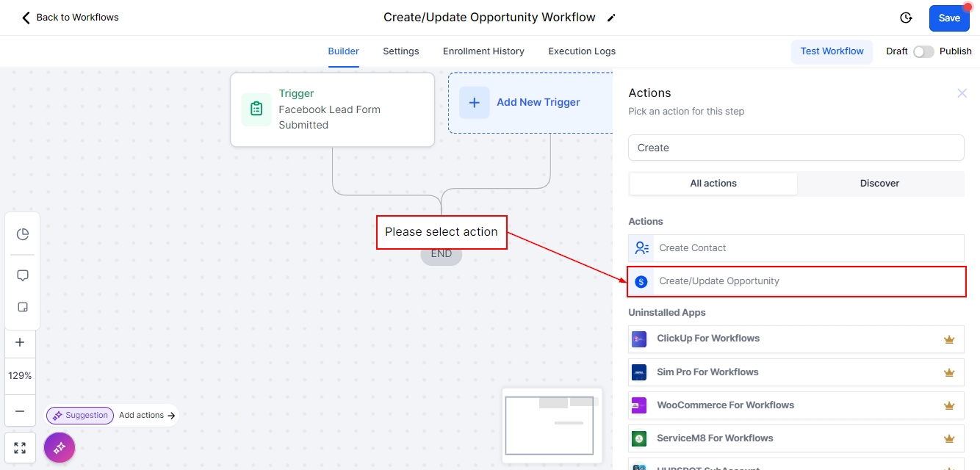Image resolution: width=980 pixels, height=470 pixels.
Task: Click the Add New Trigger box
Action: 530,103
